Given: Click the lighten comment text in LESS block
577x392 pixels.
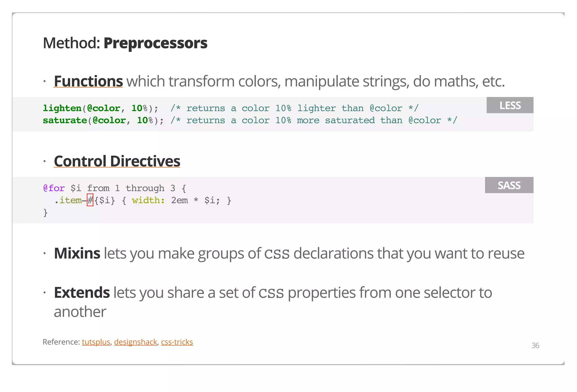Looking at the screenshot, I should pyautogui.click(x=295, y=108).
